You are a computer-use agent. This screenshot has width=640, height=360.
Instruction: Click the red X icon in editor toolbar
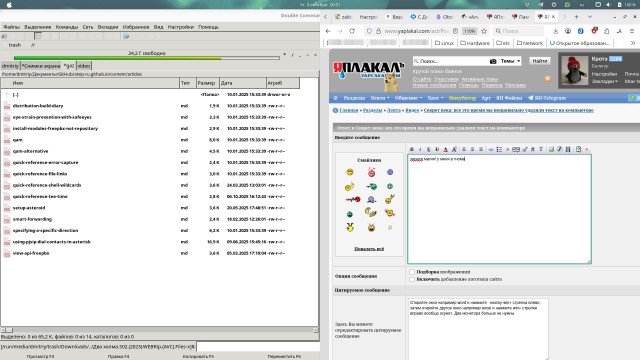[x=587, y=149]
